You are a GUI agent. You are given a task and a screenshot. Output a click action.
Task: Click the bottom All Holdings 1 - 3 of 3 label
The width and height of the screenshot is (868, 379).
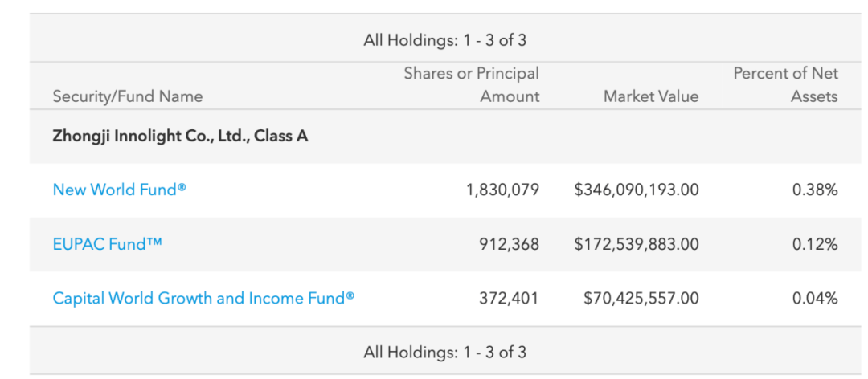click(x=444, y=352)
